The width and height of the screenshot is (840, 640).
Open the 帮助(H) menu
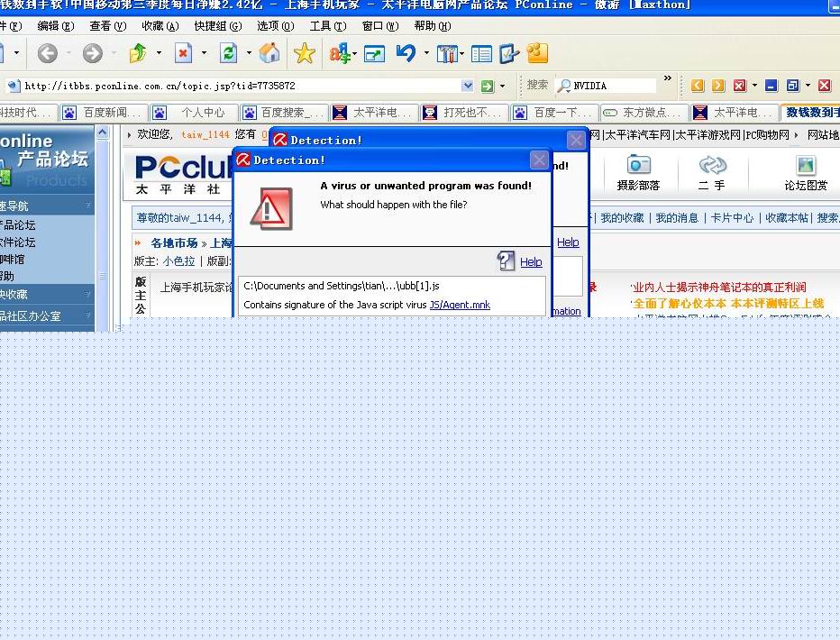[x=433, y=26]
